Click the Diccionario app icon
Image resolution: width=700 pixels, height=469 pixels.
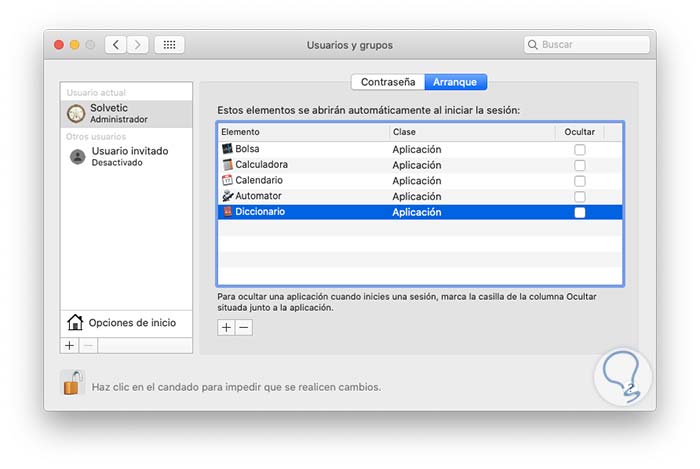click(227, 212)
